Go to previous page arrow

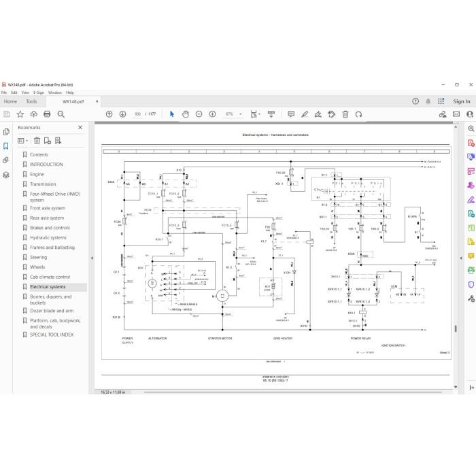coord(109,114)
